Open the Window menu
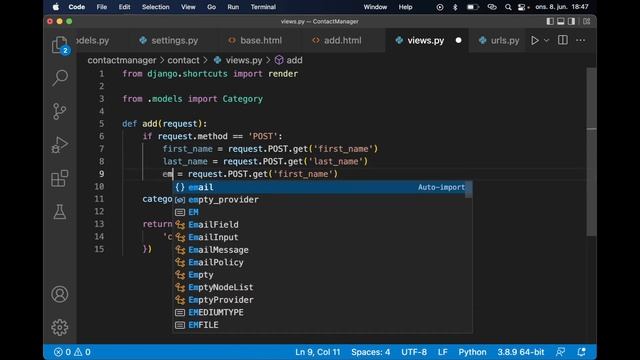Image resolution: width=640 pixels, height=360 pixels. (375, 7)
